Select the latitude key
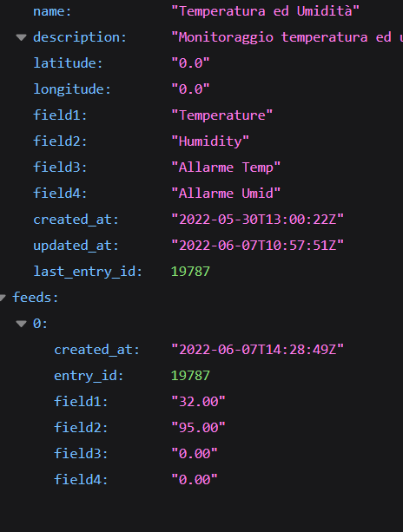403x532 pixels. pyautogui.click(x=68, y=63)
